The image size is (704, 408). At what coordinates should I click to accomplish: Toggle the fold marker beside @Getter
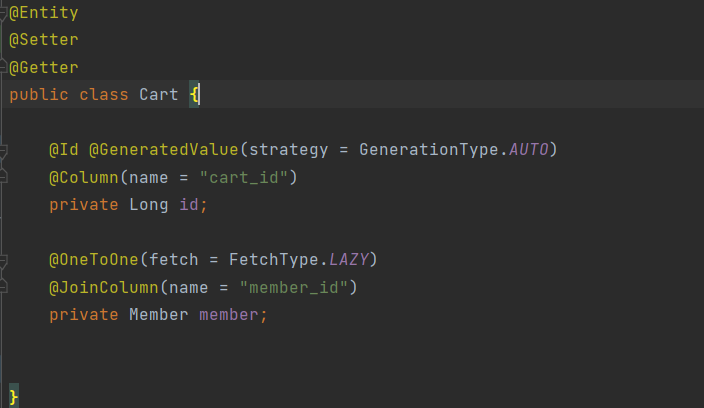coord(3,67)
